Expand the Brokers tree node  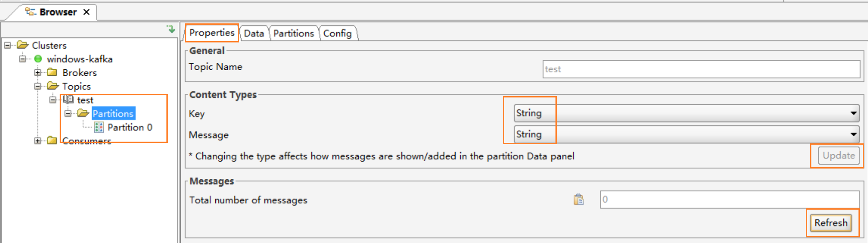pos(38,73)
